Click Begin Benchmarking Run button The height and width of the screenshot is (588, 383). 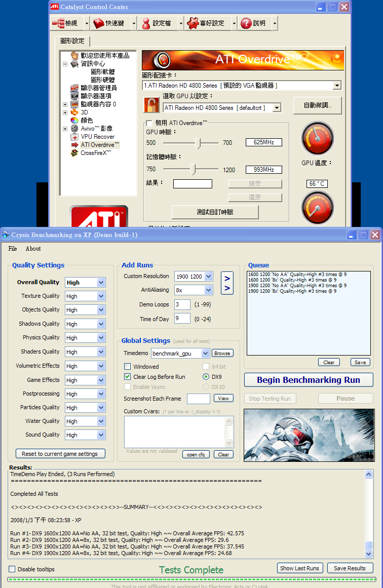308,380
